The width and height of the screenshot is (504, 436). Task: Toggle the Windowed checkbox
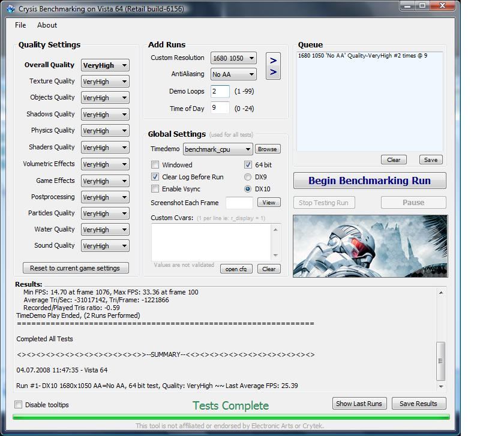pyautogui.click(x=155, y=165)
